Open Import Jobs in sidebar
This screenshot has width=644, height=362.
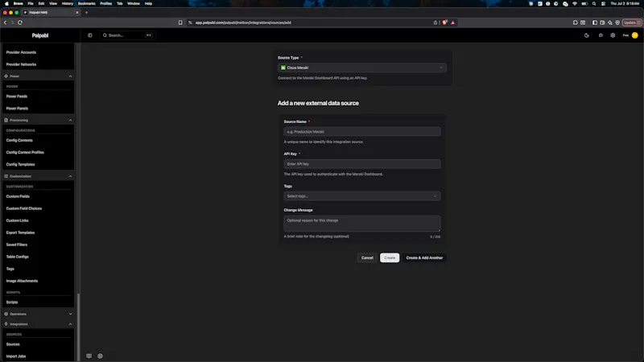point(15,356)
